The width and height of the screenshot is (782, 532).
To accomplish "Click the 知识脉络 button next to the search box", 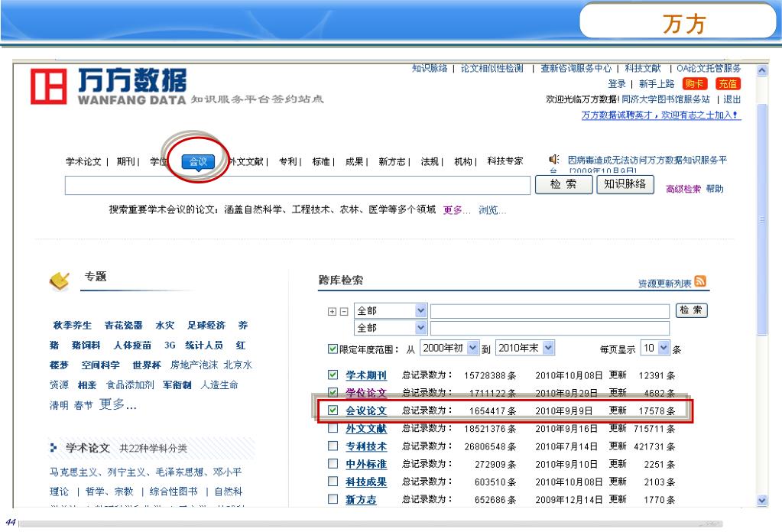I will pos(625,184).
